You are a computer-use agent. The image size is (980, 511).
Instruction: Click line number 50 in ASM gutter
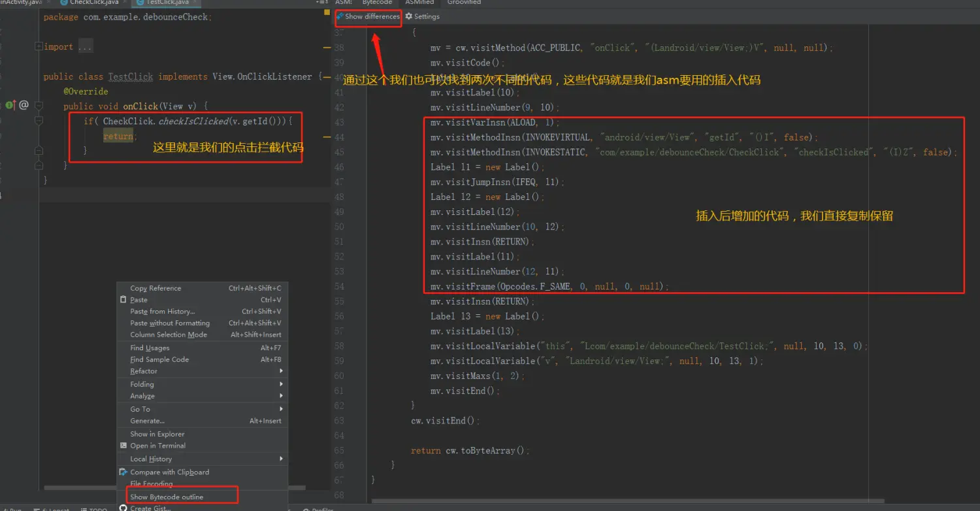[338, 227]
